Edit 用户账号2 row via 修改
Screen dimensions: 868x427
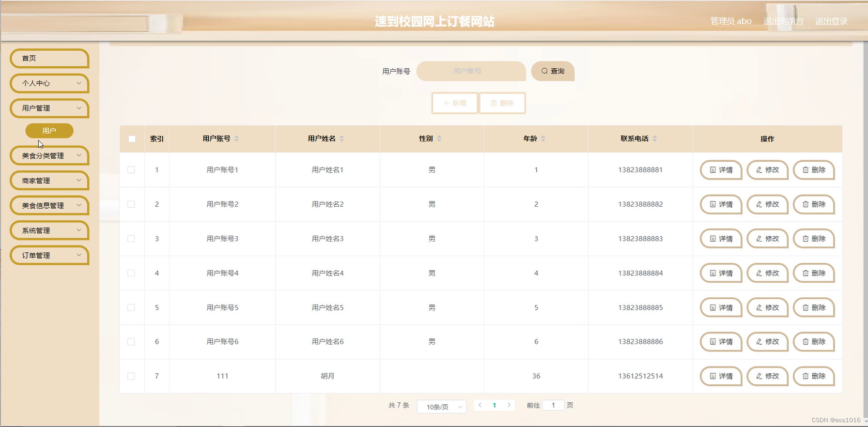[767, 204]
